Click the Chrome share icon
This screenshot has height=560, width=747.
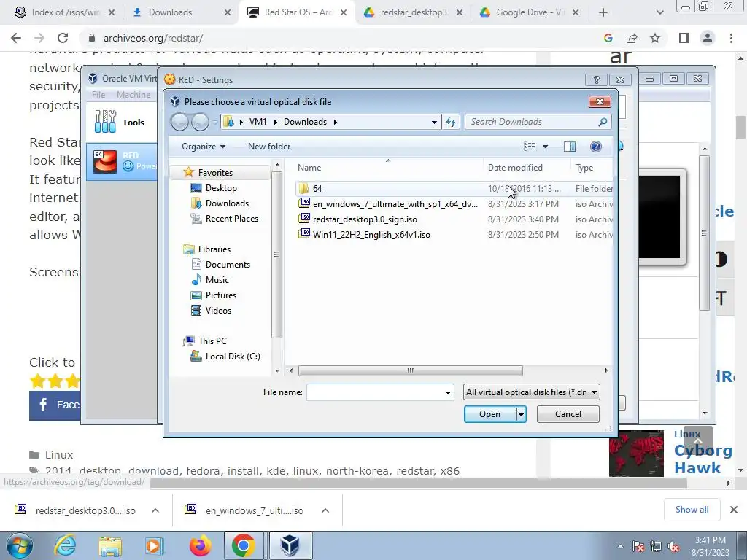tap(632, 38)
